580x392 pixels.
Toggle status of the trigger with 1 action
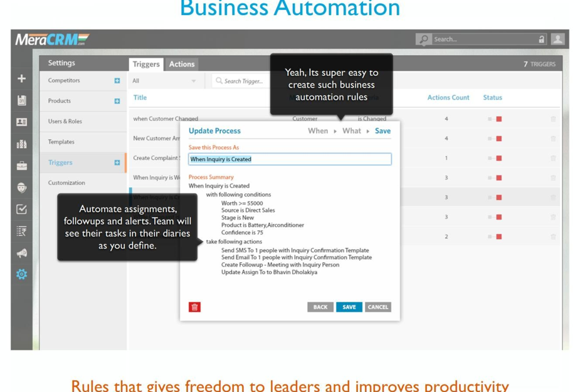[x=498, y=158]
